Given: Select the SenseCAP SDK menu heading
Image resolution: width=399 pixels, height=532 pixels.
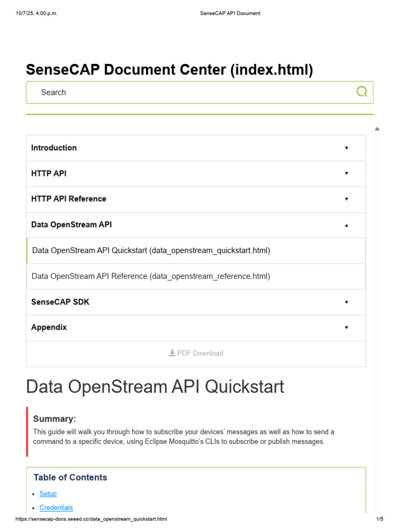Looking at the screenshot, I should [60, 302].
